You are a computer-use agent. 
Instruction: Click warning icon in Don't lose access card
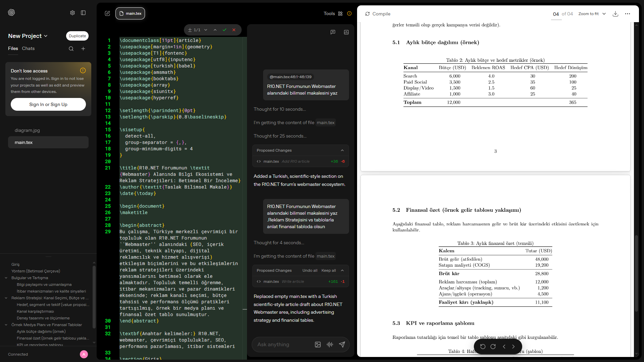click(83, 70)
